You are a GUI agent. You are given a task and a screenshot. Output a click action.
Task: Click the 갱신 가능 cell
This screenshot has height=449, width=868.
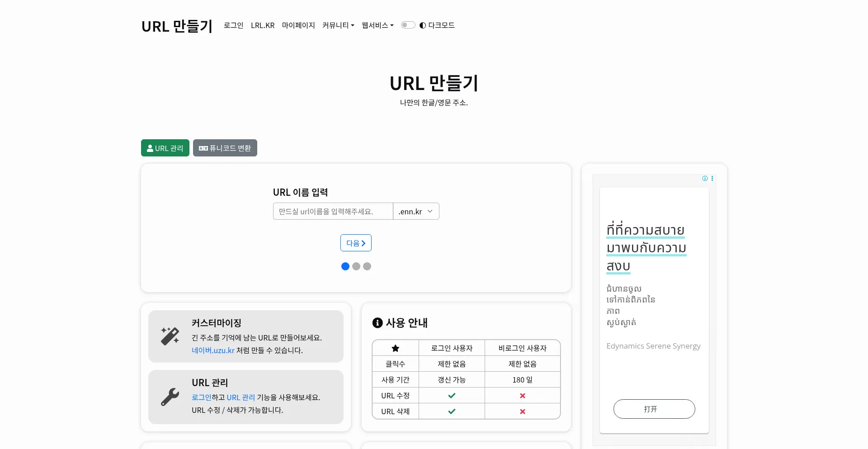click(452, 380)
